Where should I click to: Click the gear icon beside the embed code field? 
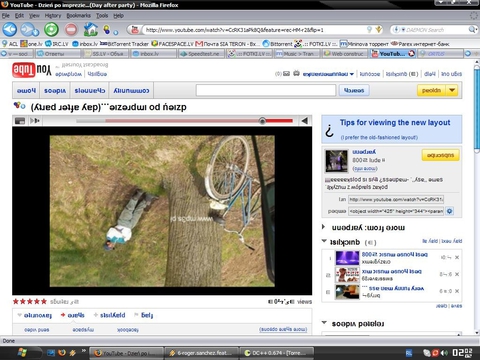450,211
